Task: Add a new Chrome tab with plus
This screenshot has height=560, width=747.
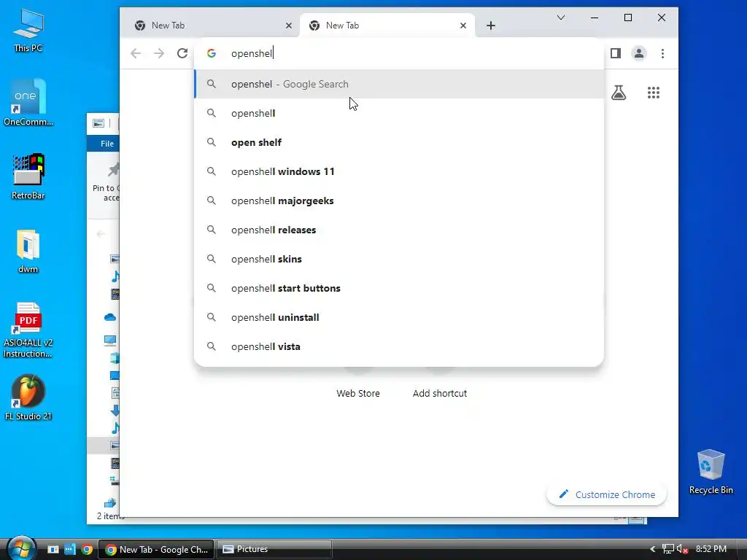Action: (x=491, y=26)
